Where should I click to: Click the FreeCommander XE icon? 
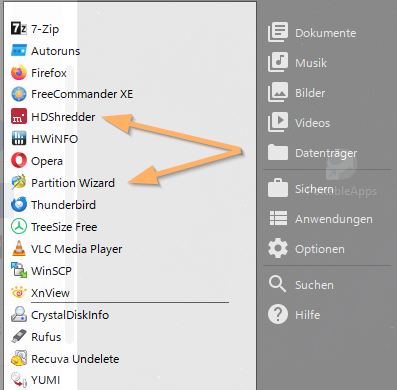pos(19,94)
